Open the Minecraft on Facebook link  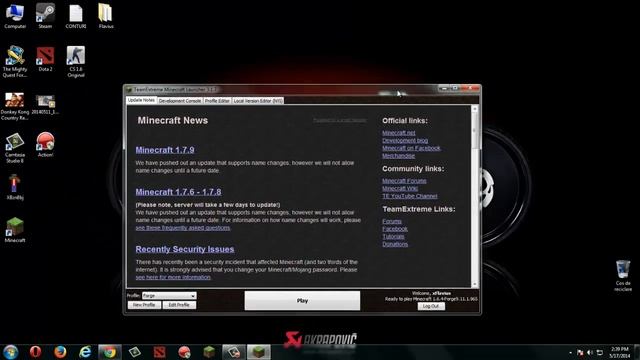411,148
